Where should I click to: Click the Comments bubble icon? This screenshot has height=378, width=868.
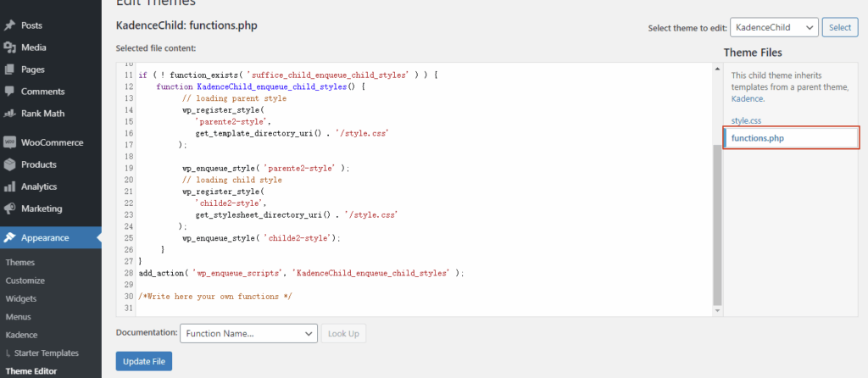coord(10,92)
